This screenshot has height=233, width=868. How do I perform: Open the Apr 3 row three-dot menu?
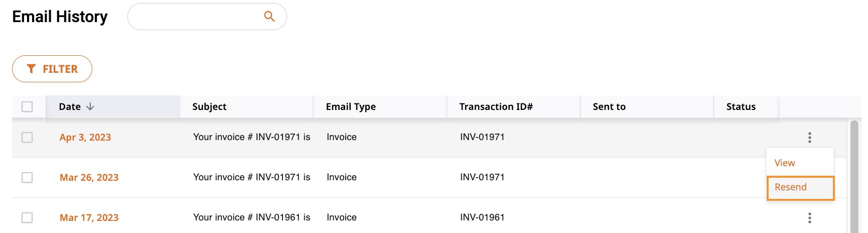[810, 137]
